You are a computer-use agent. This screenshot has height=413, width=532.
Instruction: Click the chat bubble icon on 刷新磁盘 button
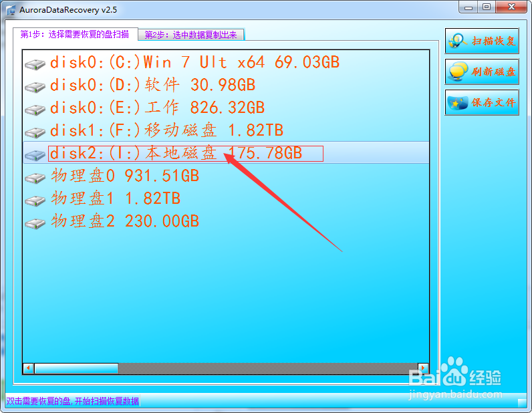coord(458,72)
